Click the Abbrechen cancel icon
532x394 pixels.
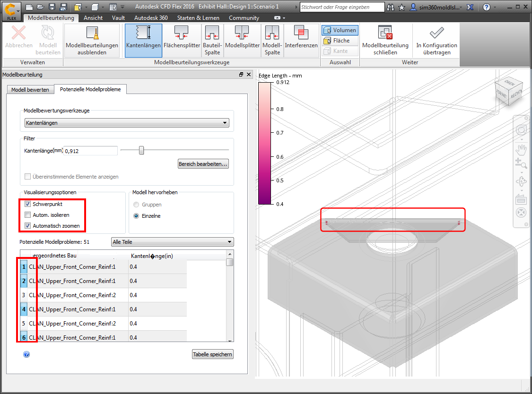[18, 33]
